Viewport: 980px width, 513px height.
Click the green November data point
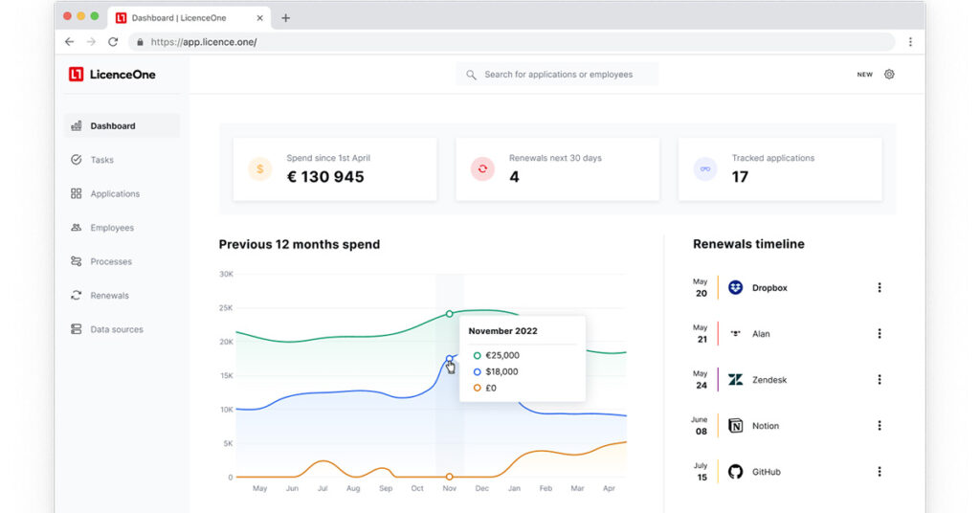[x=449, y=314]
